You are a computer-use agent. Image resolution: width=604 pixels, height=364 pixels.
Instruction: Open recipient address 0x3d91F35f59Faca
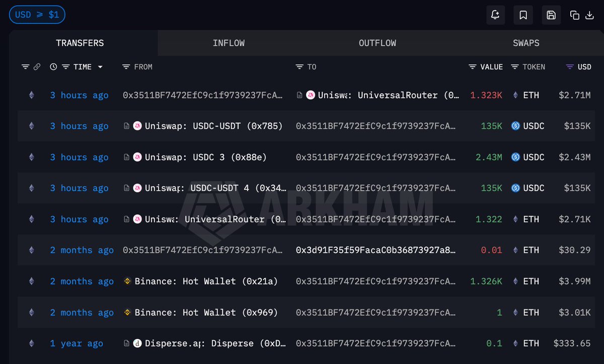[376, 250]
